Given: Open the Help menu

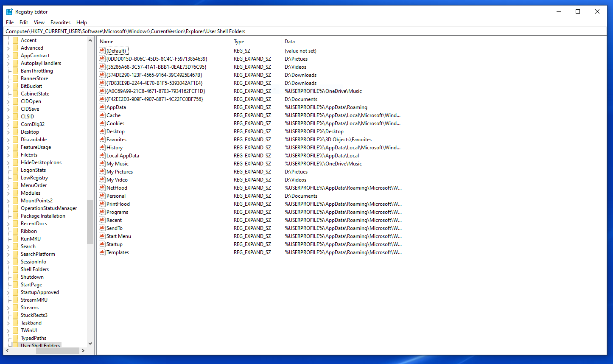Looking at the screenshot, I should tap(81, 22).
